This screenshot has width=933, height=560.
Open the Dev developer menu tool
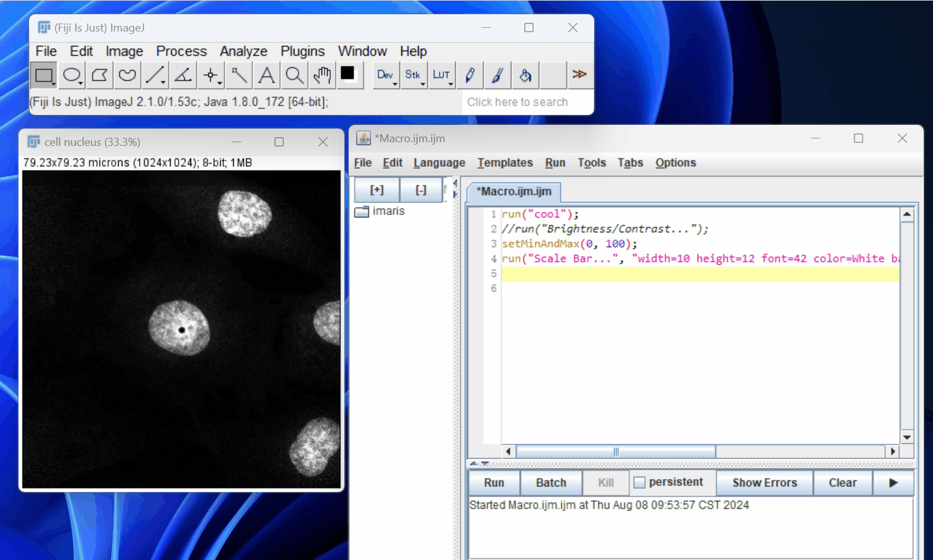click(386, 75)
